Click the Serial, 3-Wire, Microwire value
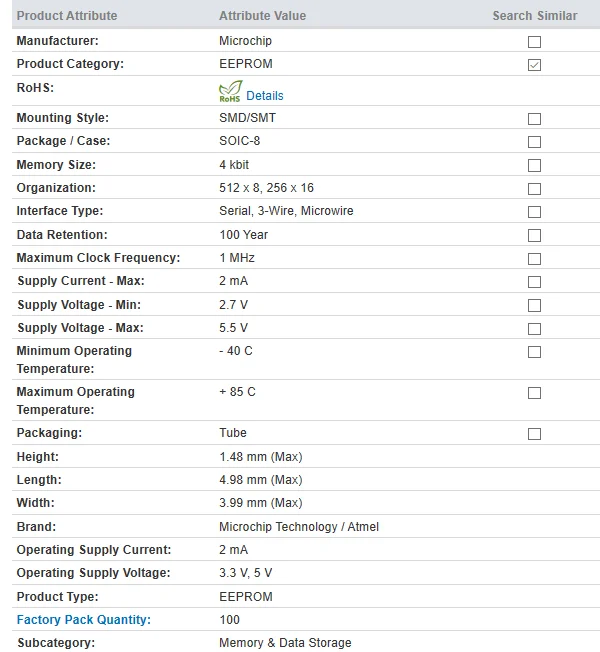The width and height of the screenshot is (600, 652). point(286,211)
